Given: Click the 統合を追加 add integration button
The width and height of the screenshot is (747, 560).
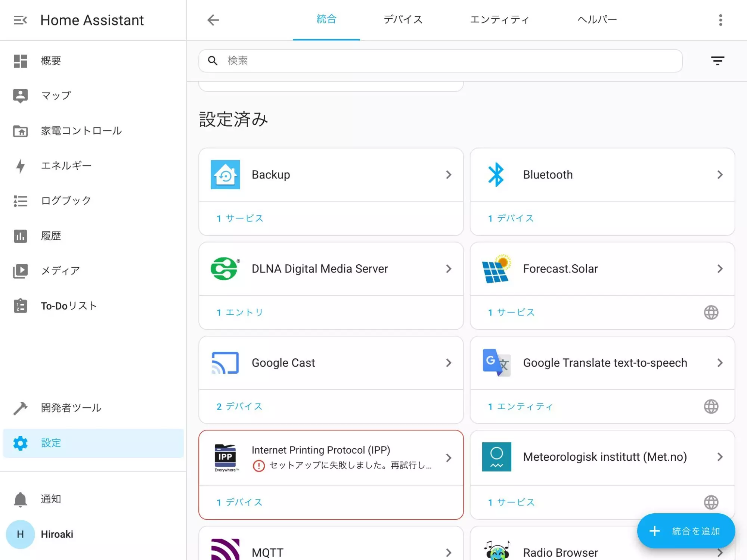Looking at the screenshot, I should [x=686, y=531].
